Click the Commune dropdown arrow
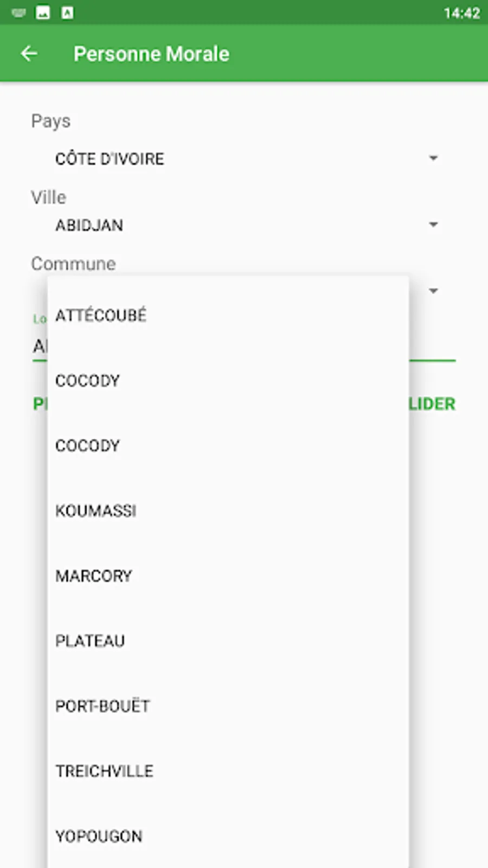488x868 pixels. click(x=433, y=291)
